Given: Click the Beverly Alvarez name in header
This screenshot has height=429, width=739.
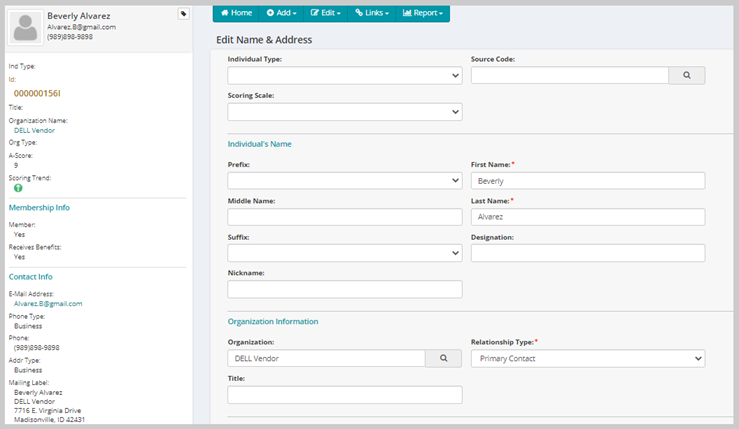Looking at the screenshot, I should point(79,16).
